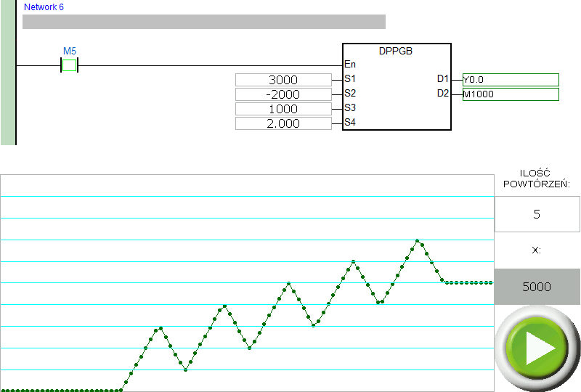Image resolution: width=581 pixels, height=392 pixels.
Task: Select the D1 output operand Y0.0
Action: click(x=510, y=80)
